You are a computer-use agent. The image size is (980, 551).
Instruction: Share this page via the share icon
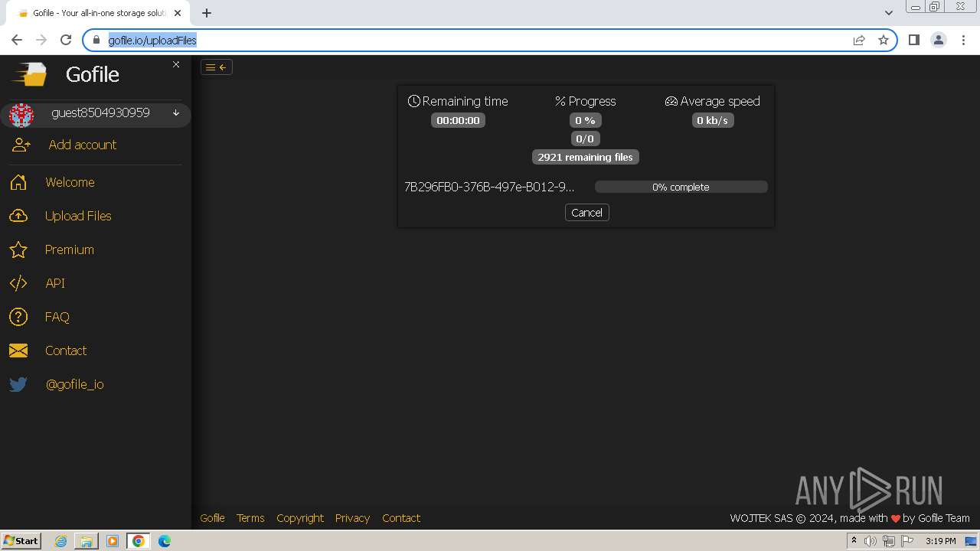(859, 40)
